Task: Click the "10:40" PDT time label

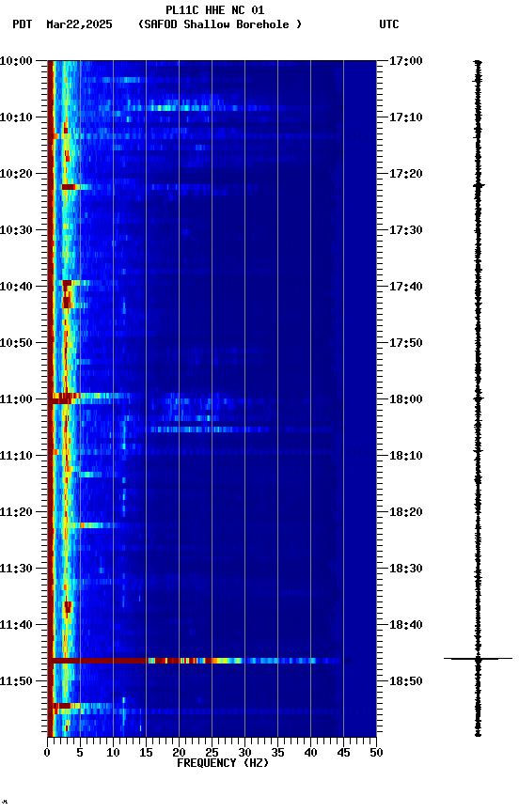Action: [16, 287]
